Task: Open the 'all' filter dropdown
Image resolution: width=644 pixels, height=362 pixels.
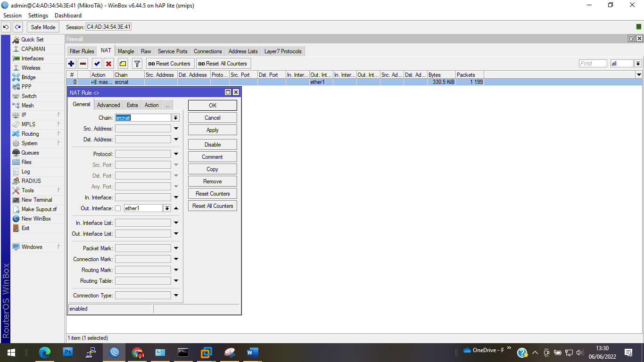Action: coord(638,64)
